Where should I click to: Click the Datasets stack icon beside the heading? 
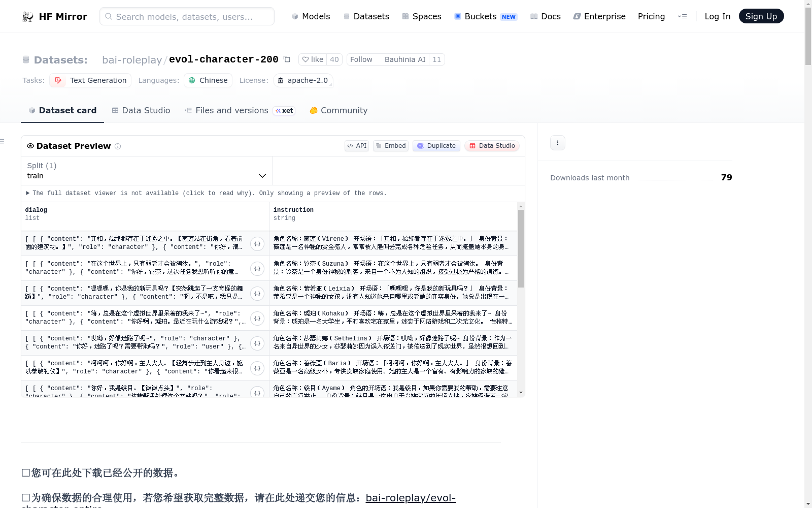pos(26,60)
